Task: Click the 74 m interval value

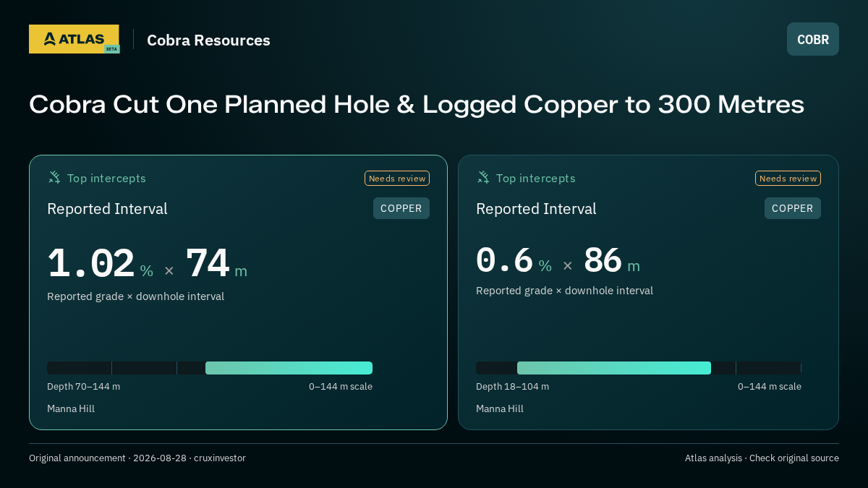Action: pos(208,264)
